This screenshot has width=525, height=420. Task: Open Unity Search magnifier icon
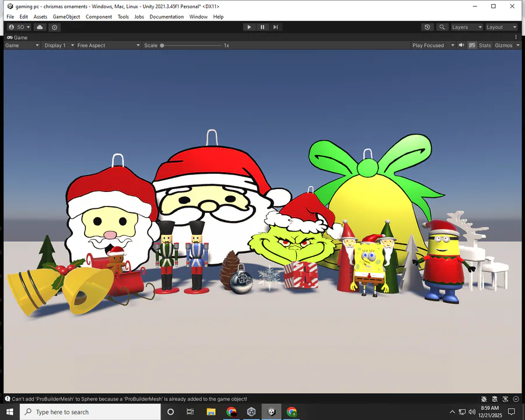click(442, 27)
